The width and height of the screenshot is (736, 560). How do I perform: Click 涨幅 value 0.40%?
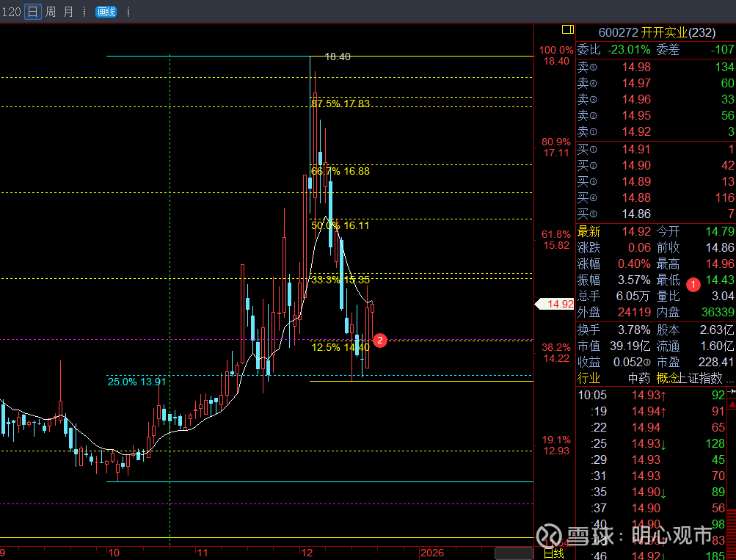pos(634,263)
